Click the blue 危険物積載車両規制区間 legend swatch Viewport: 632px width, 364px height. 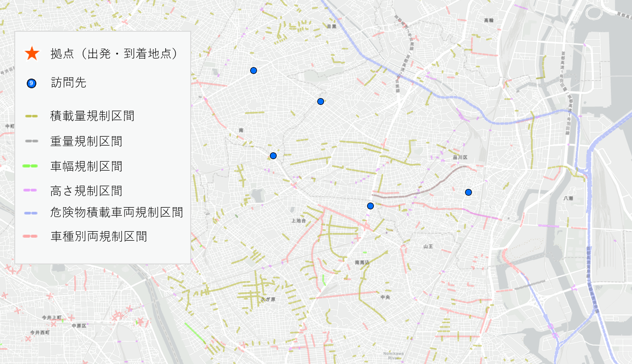coord(31,213)
